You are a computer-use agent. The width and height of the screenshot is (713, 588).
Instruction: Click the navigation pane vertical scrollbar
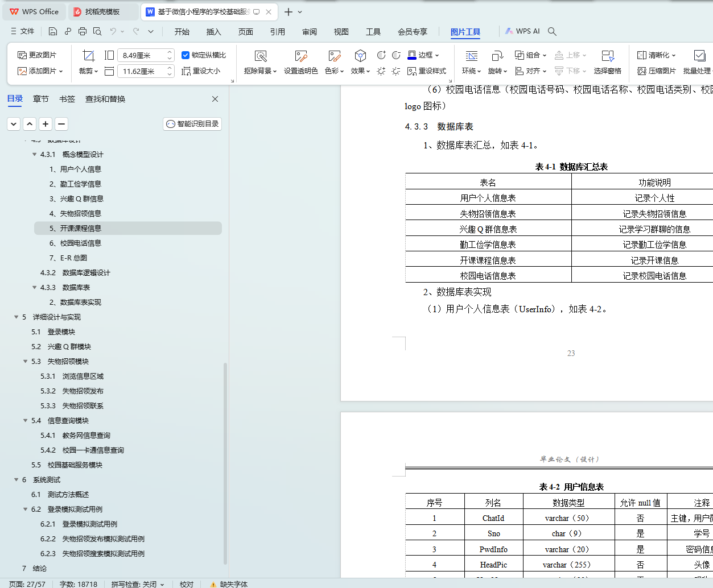(x=225, y=463)
